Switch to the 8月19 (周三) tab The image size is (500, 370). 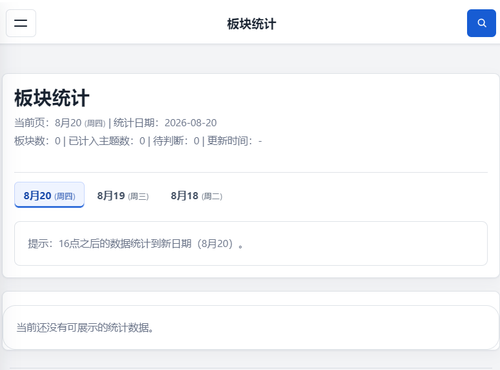pos(123,196)
